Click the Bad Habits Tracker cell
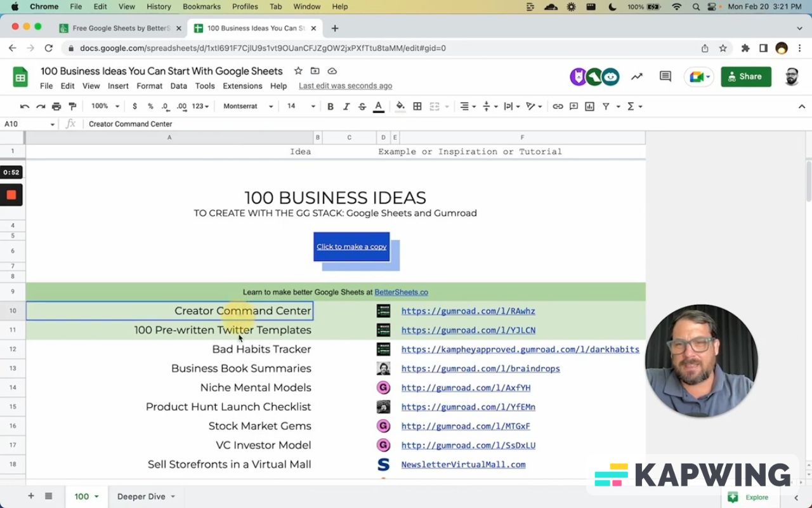812x508 pixels. (169, 349)
